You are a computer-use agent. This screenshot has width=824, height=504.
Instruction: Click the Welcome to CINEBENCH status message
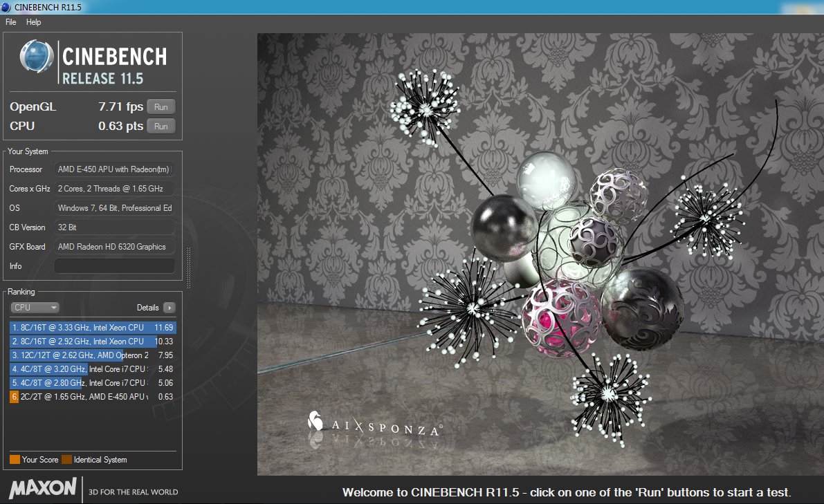coord(567,492)
